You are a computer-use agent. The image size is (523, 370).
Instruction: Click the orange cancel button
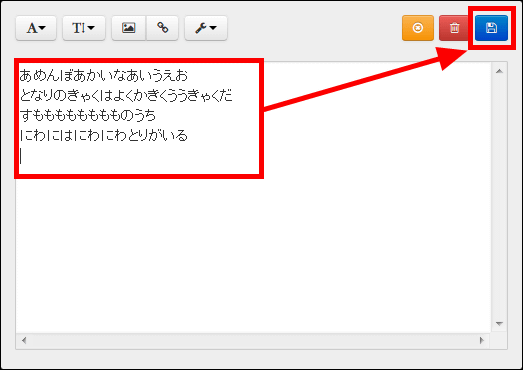tap(418, 28)
